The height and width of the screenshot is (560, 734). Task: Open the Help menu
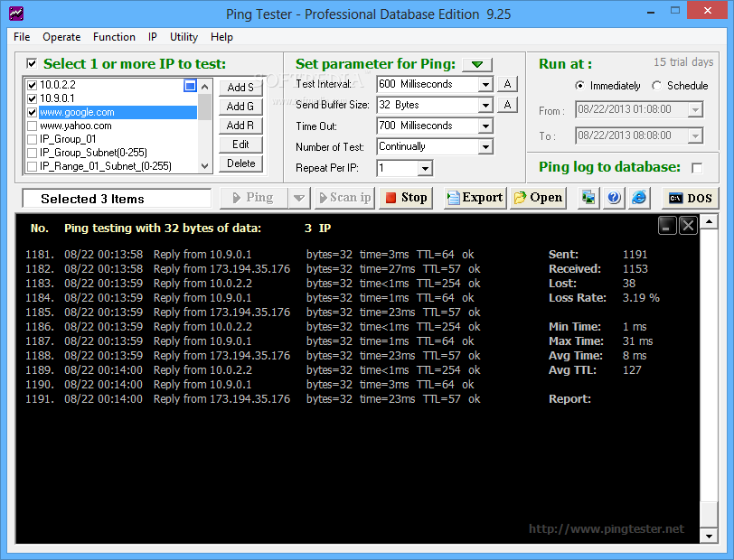(x=221, y=37)
